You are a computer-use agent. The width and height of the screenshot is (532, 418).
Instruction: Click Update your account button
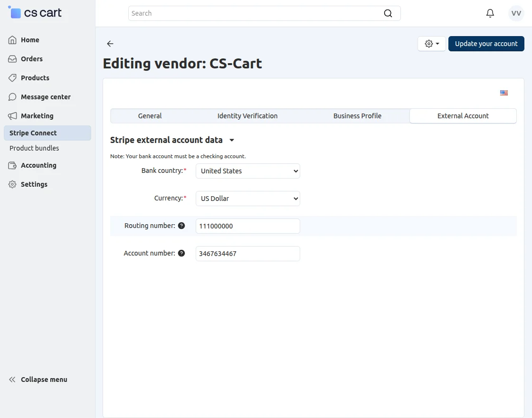coord(486,44)
